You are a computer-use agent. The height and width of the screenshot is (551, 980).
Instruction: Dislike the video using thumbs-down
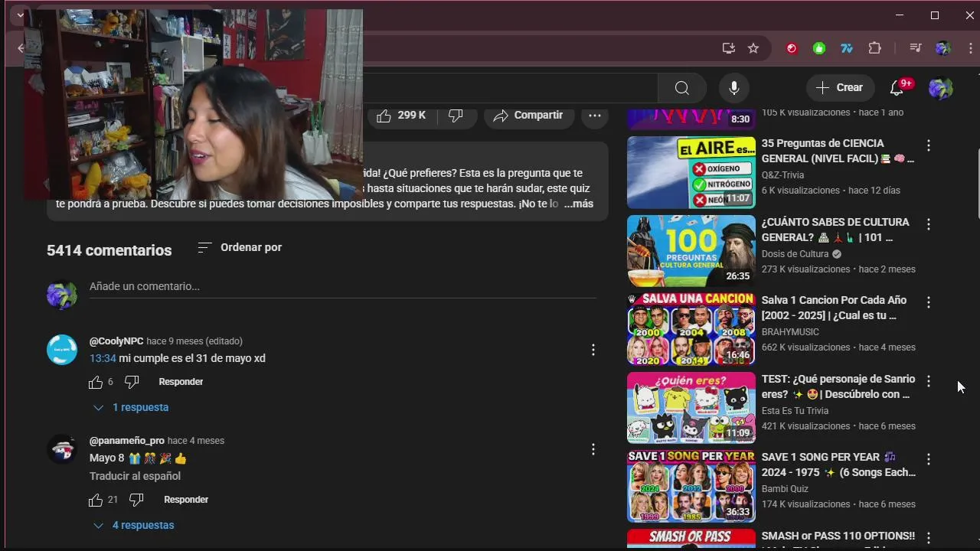[456, 116]
